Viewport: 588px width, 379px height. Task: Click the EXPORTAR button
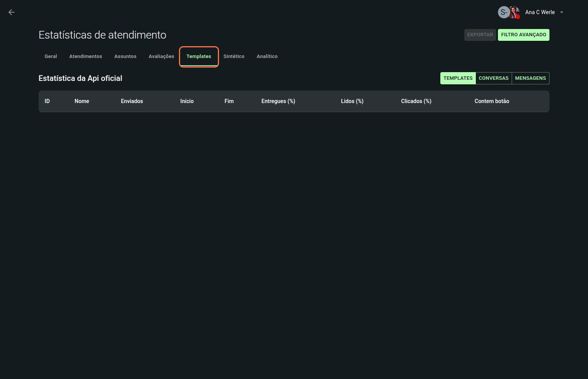pos(480,35)
